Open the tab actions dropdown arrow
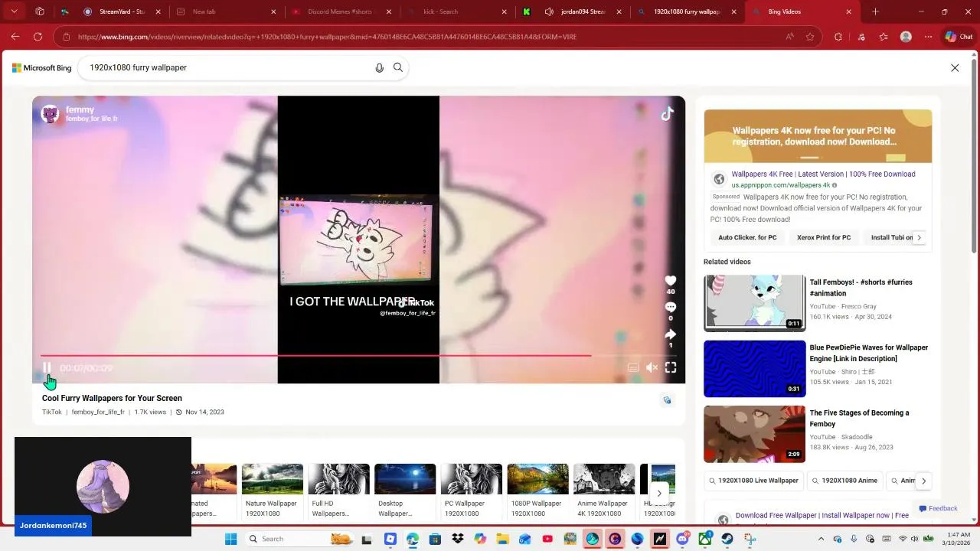Image resolution: width=980 pixels, height=551 pixels. click(x=14, y=11)
